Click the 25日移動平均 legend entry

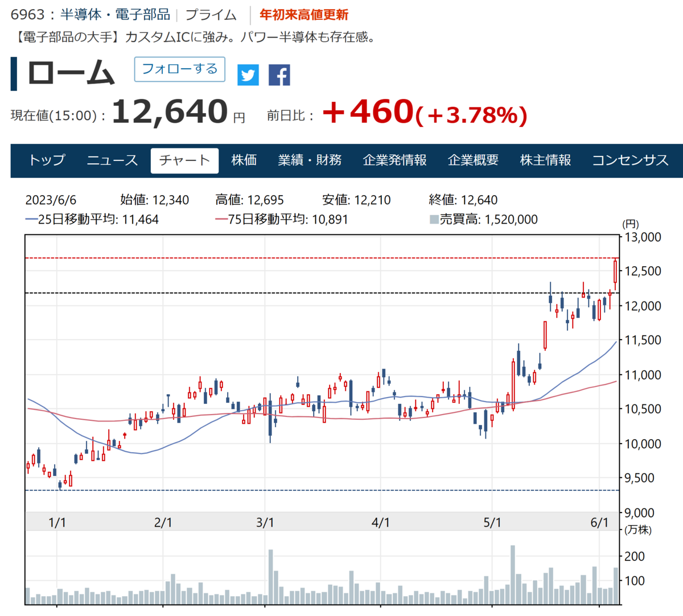click(x=92, y=220)
